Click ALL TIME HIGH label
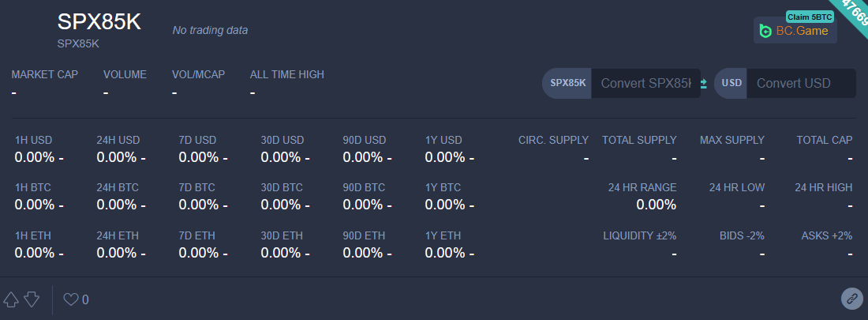 (x=286, y=74)
